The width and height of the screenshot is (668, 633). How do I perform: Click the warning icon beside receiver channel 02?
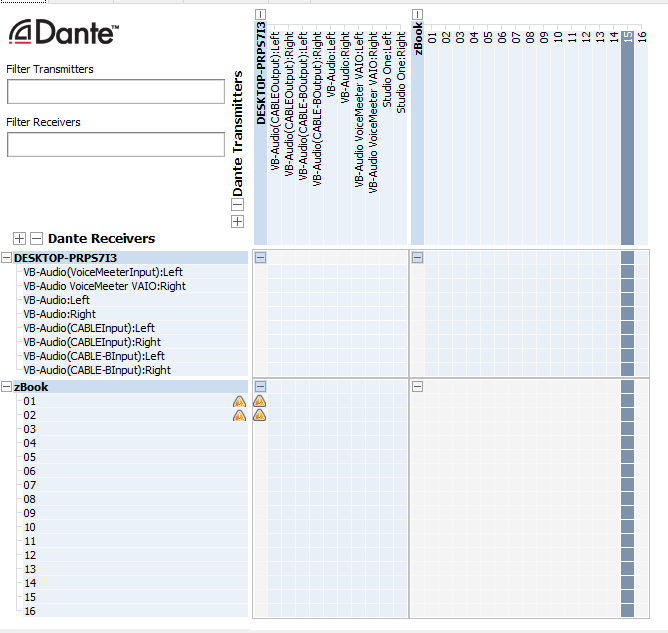(x=239, y=415)
